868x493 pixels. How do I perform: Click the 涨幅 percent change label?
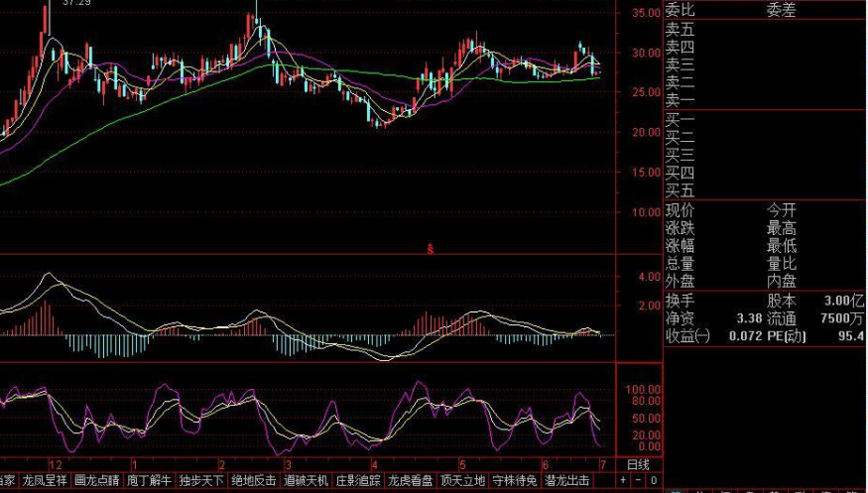[680, 246]
